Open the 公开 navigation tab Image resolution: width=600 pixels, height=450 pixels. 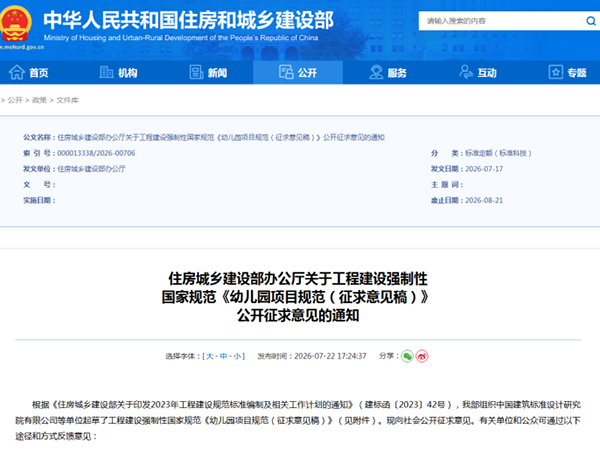tap(298, 72)
